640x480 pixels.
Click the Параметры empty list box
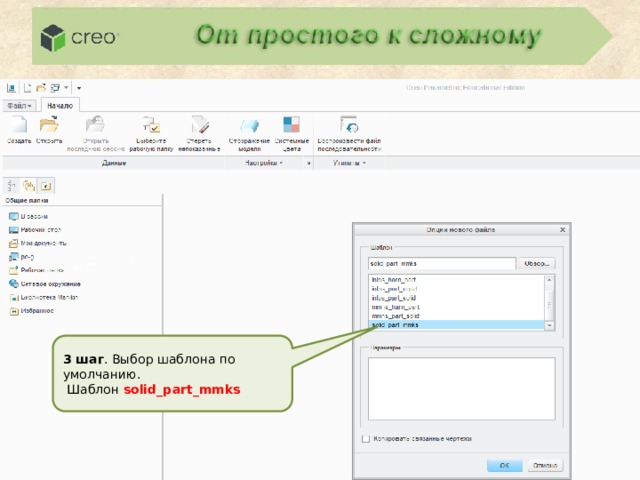[462, 389]
